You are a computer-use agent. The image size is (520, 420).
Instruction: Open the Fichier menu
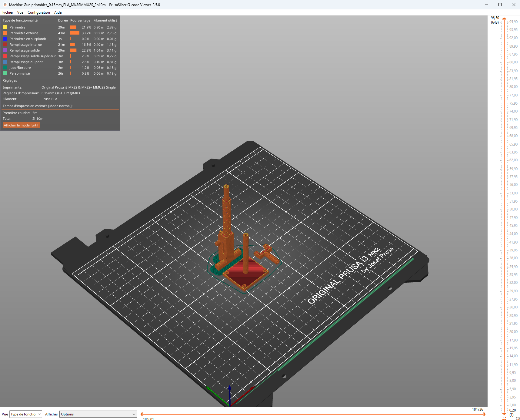click(x=8, y=12)
